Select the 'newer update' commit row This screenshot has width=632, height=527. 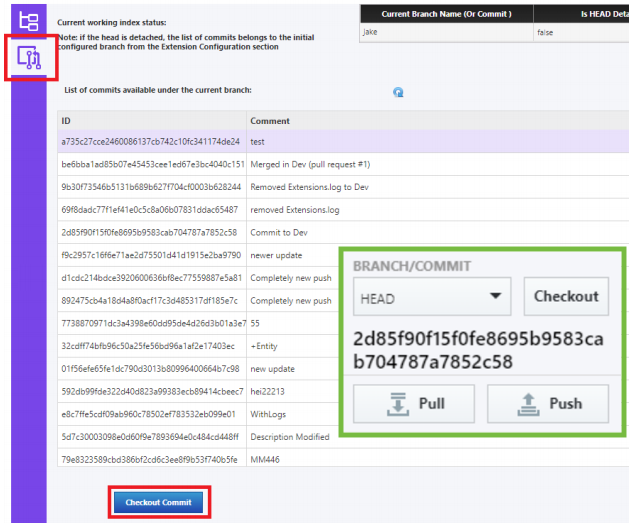pyautogui.click(x=198, y=255)
